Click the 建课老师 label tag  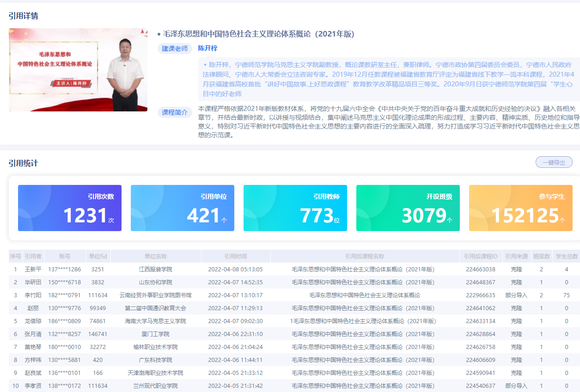coord(175,49)
